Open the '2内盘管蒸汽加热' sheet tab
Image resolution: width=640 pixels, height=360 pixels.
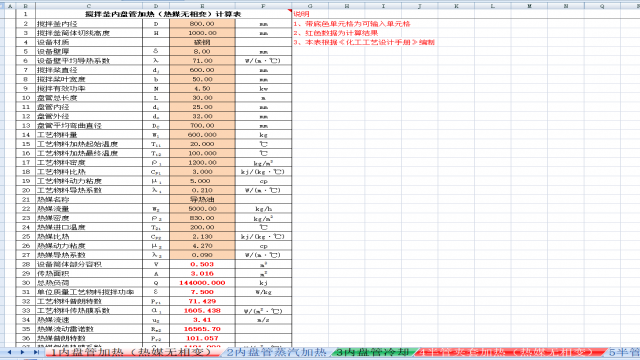276,352
